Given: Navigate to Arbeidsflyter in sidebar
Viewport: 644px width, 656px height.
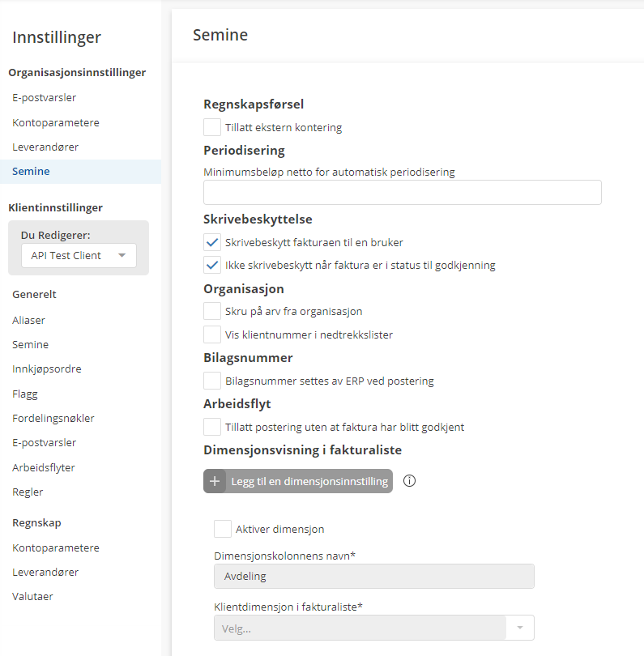Looking at the screenshot, I should pyautogui.click(x=44, y=468).
